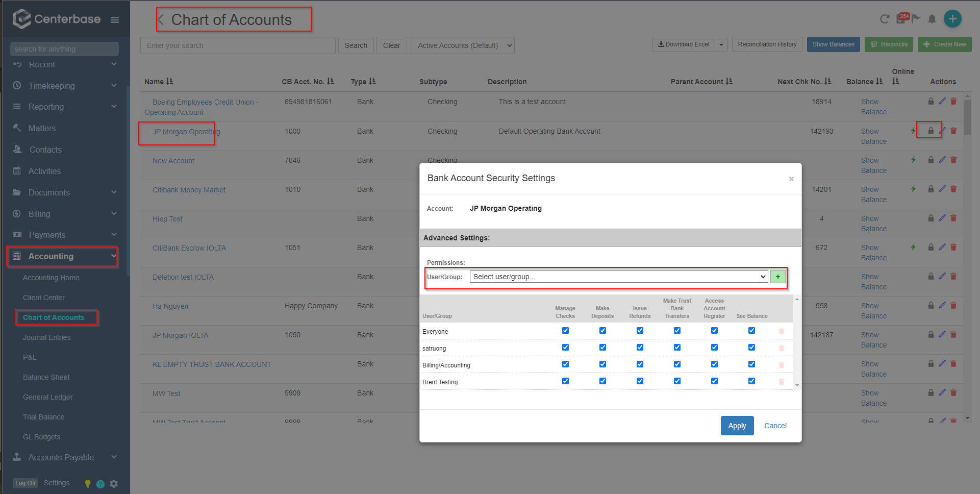Viewport: 980px width, 494px height.
Task: Click the green Create New button
Action: tap(945, 44)
